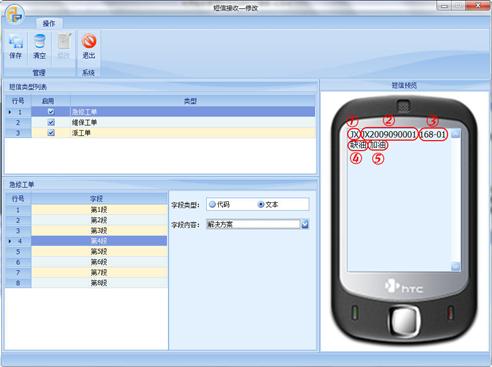
Task: Click the 清空 (clear) toolbar icon
Action: [x=39, y=47]
